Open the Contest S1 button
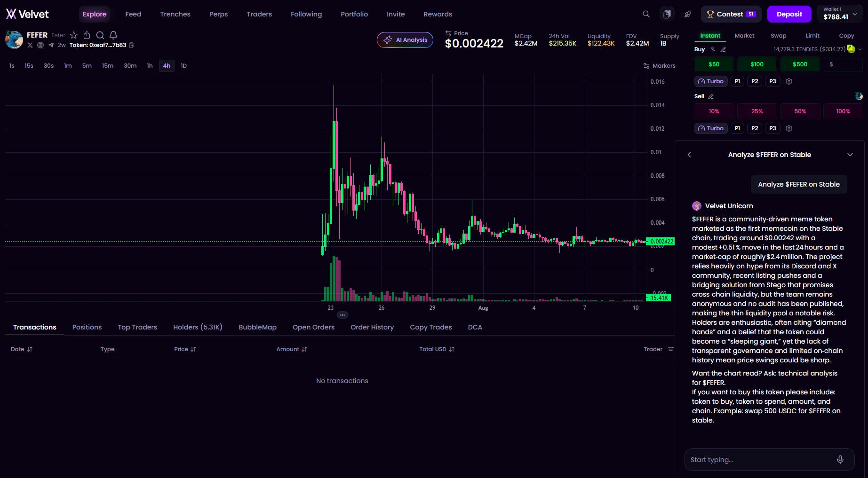Viewport: 868px width, 478px height. [731, 14]
